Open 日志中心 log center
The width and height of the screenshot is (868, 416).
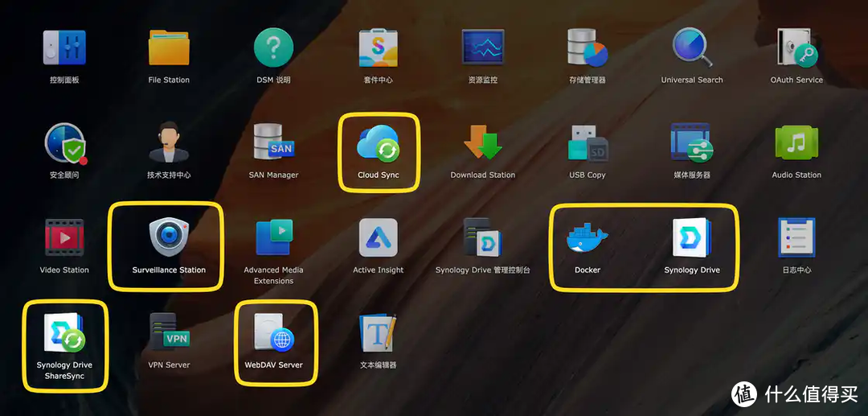[796, 237]
